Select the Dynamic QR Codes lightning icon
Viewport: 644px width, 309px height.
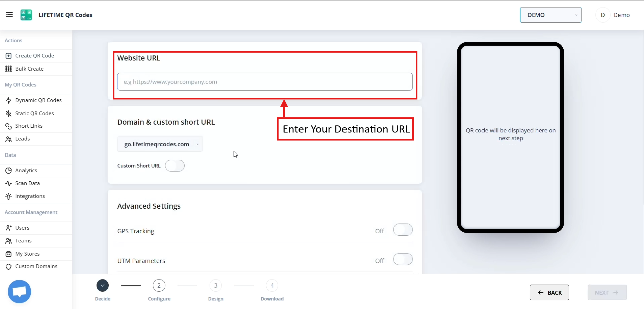8,100
